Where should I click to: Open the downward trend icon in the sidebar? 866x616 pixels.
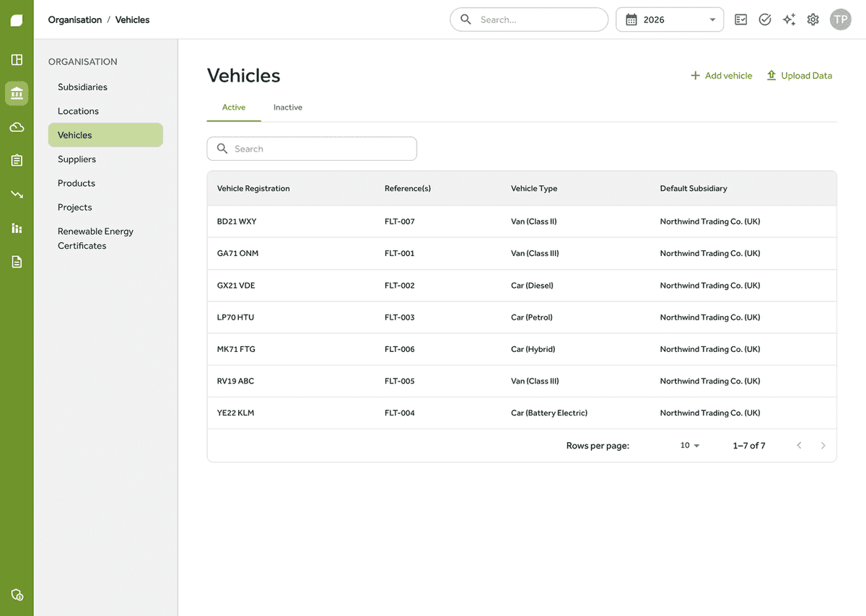[x=17, y=194]
